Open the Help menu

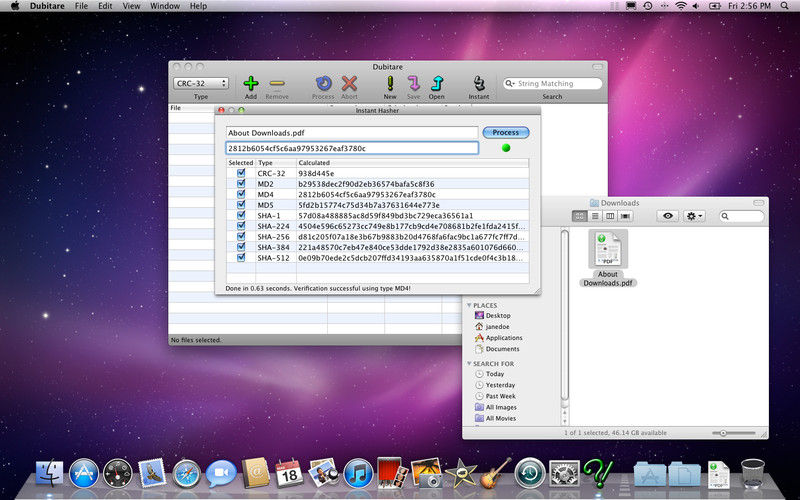click(x=198, y=6)
